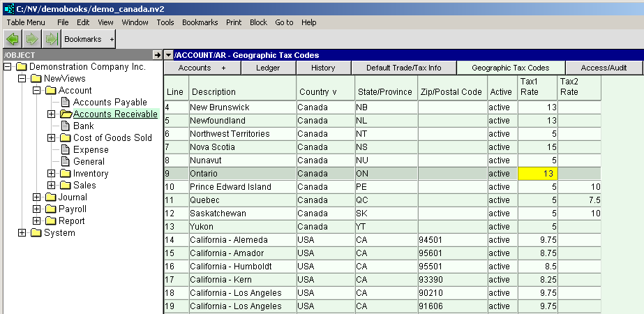Click the green back arrow toolbar icon
The width and height of the screenshot is (644, 314).
point(13,39)
